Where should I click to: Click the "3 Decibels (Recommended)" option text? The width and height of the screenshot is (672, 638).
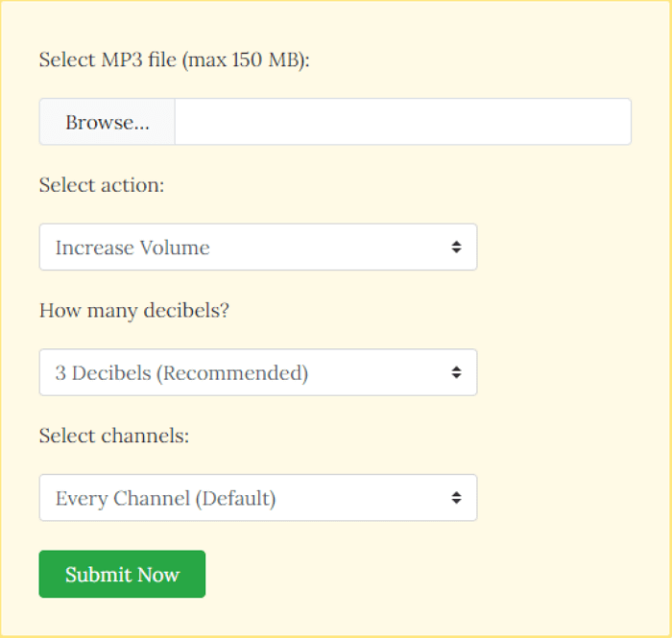point(181,373)
